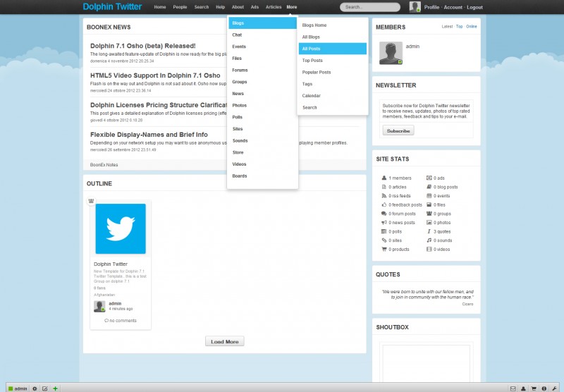Open Dolphin 7.1 Osho (beta) Released article
The width and height of the screenshot is (564, 392).
tap(143, 46)
